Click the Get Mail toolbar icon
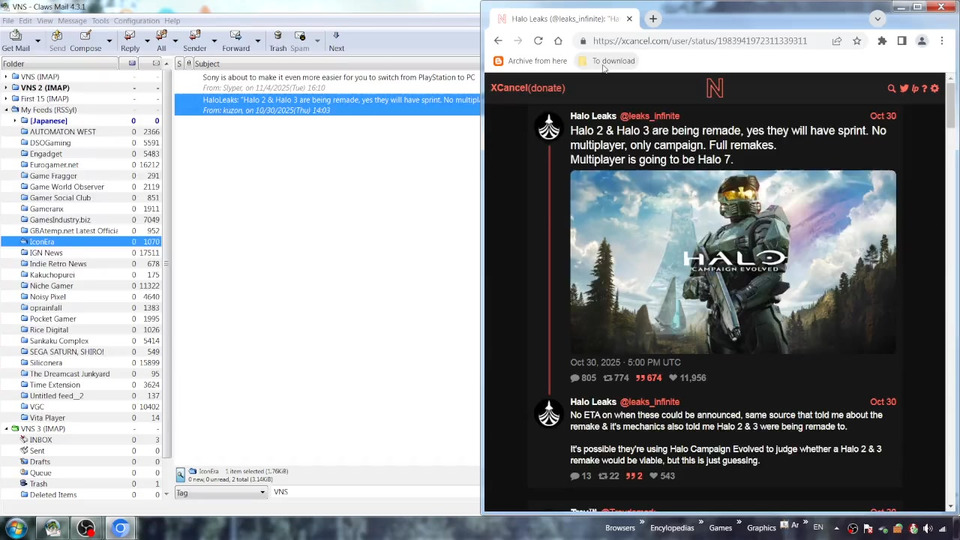 tap(15, 40)
